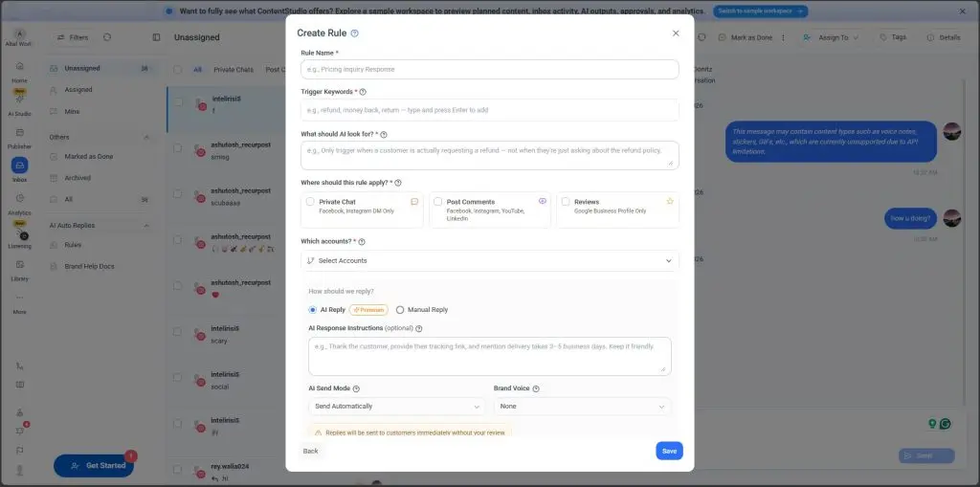This screenshot has height=487, width=980.
Task: Click the Get Started button
Action: (x=93, y=466)
